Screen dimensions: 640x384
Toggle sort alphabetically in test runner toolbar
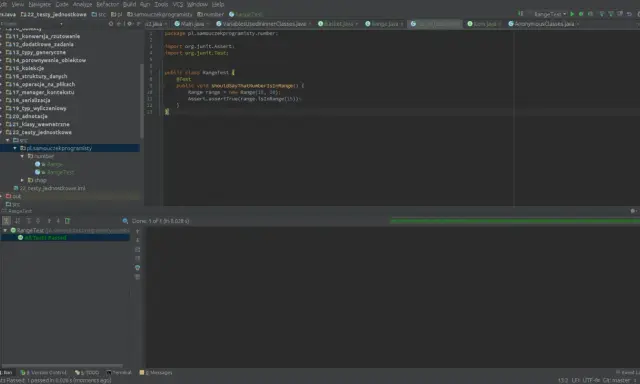[18, 221]
